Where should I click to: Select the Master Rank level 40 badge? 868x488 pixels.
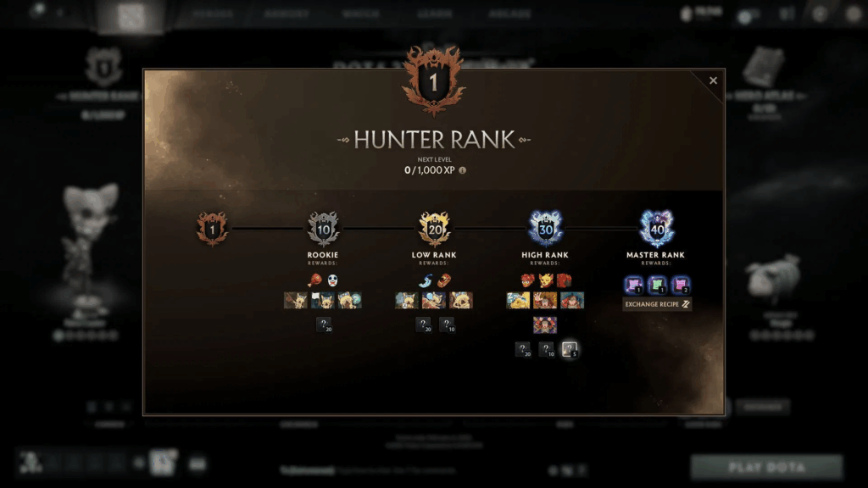click(657, 228)
